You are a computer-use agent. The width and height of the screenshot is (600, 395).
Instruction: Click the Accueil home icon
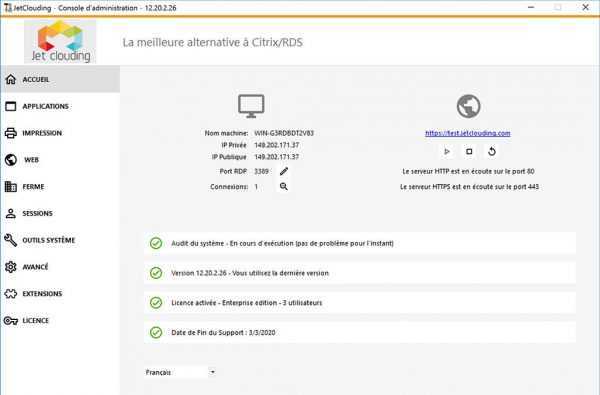pyautogui.click(x=11, y=79)
